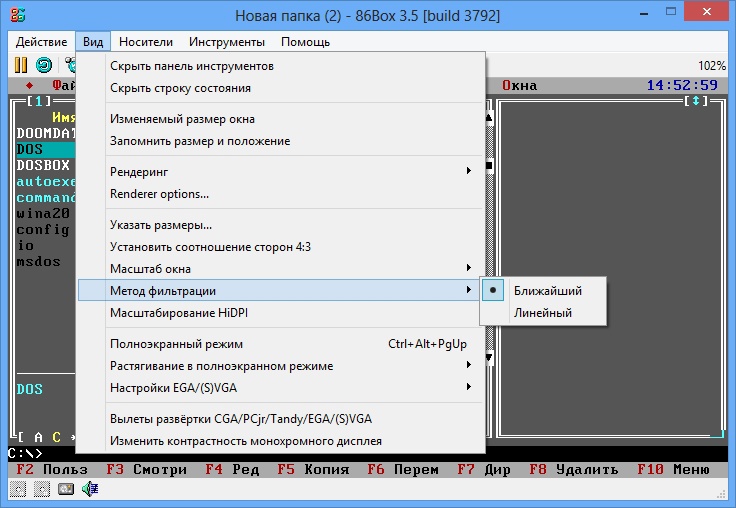Click drive letter C at panel bottom
This screenshot has width=736, height=508.
[56, 437]
